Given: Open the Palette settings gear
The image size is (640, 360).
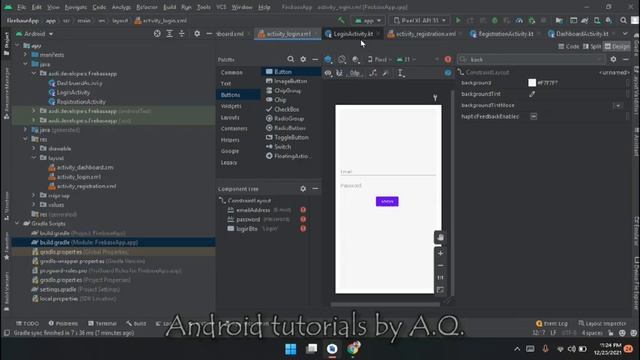Looking at the screenshot, I should pos(303,60).
